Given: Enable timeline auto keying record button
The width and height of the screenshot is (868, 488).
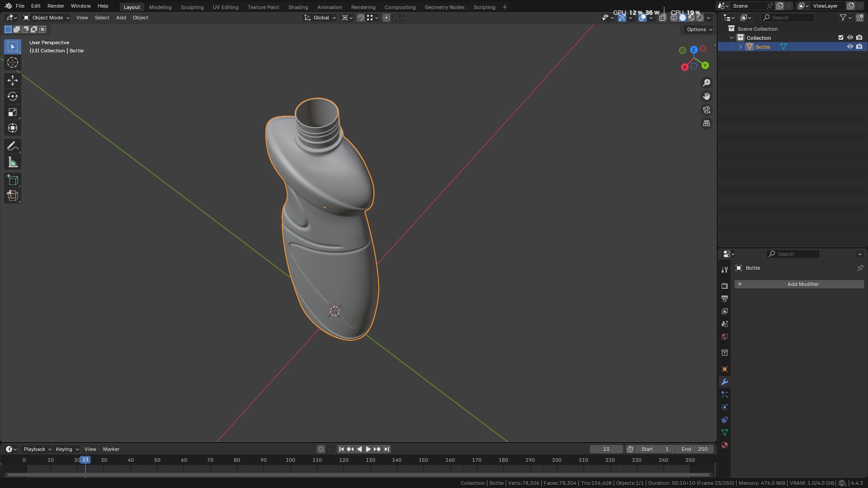Looking at the screenshot, I should click(321, 449).
